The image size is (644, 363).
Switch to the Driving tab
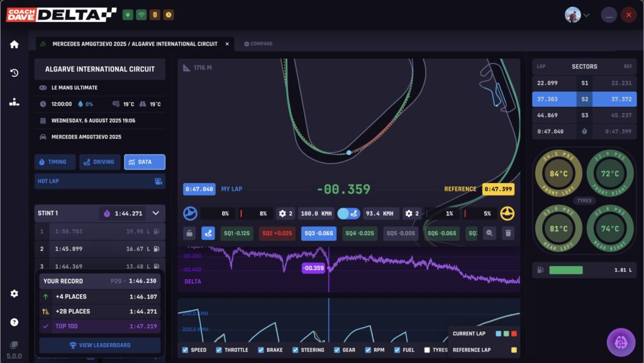pyautogui.click(x=99, y=162)
